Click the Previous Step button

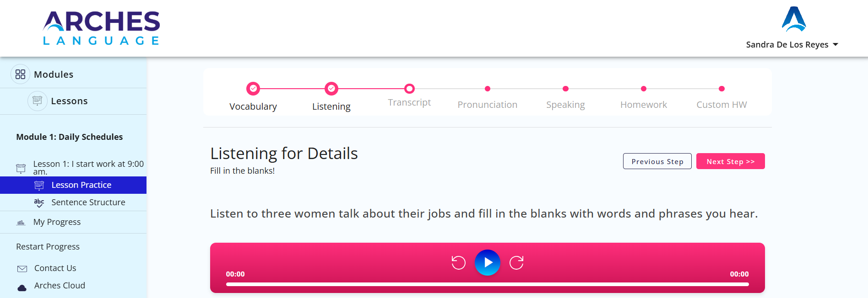(x=657, y=161)
